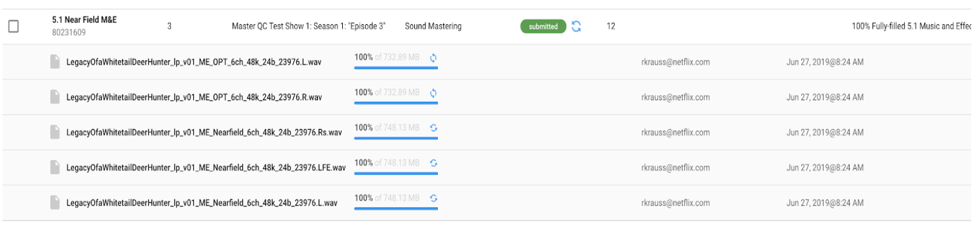Click the upload date in the 23976.LFE.wav row
Image resolution: width=980 pixels, height=231 pixels.
point(825,168)
